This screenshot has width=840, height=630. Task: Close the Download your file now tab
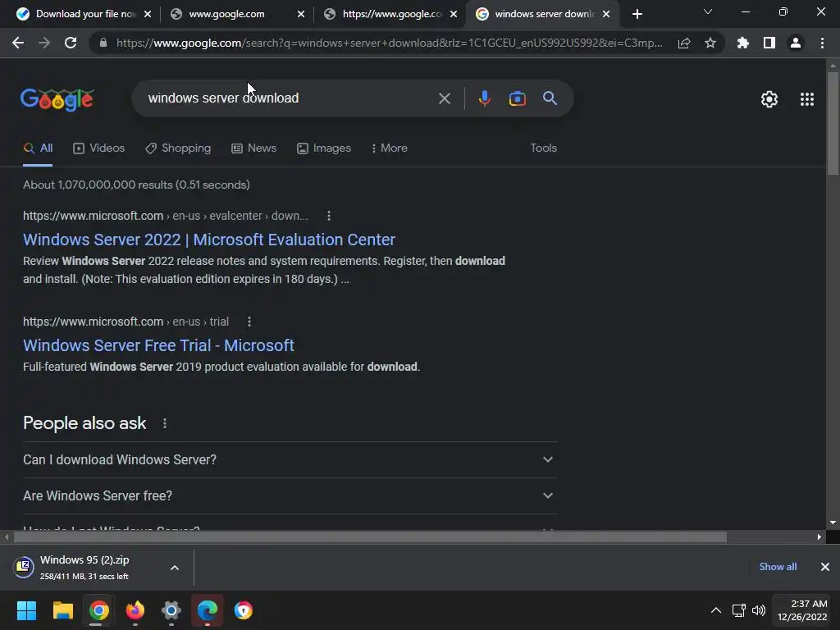(x=148, y=14)
